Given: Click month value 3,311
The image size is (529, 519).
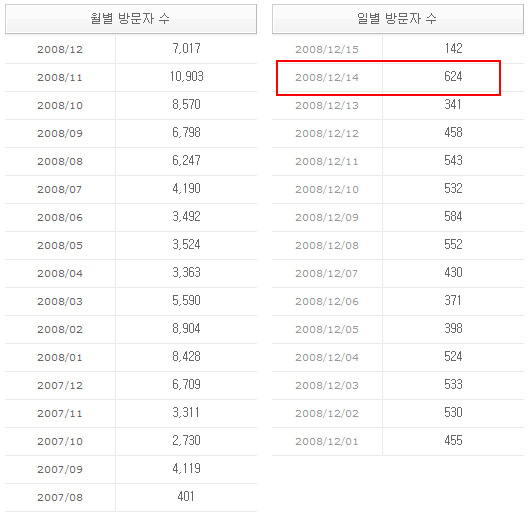Looking at the screenshot, I should (x=186, y=413).
